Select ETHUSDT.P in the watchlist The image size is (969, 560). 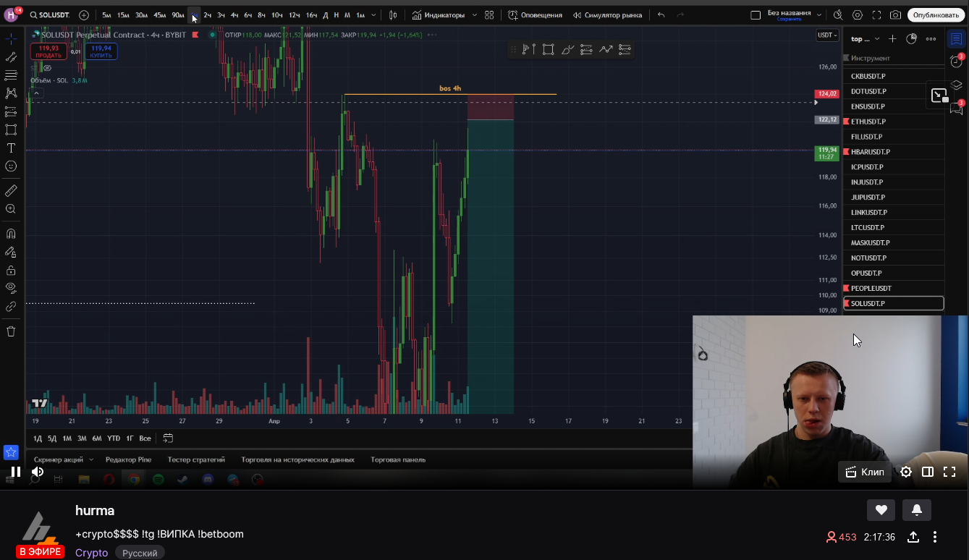pos(894,122)
